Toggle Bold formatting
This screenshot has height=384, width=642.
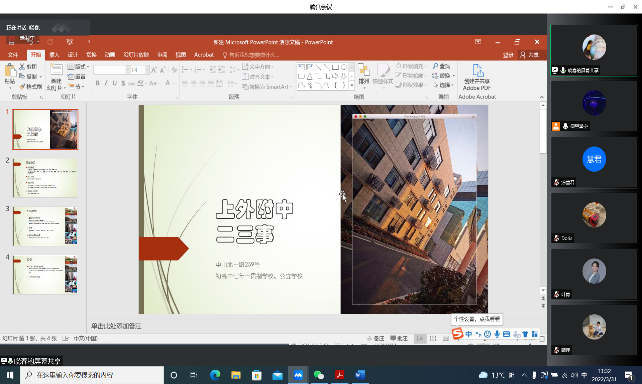97,83
